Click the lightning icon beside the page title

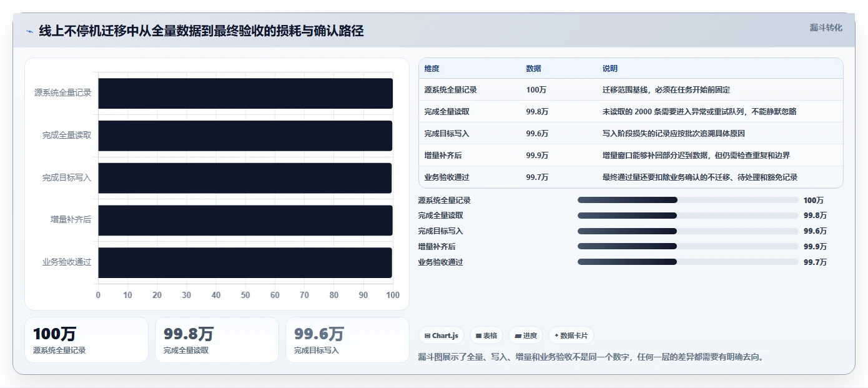pyautogui.click(x=29, y=31)
